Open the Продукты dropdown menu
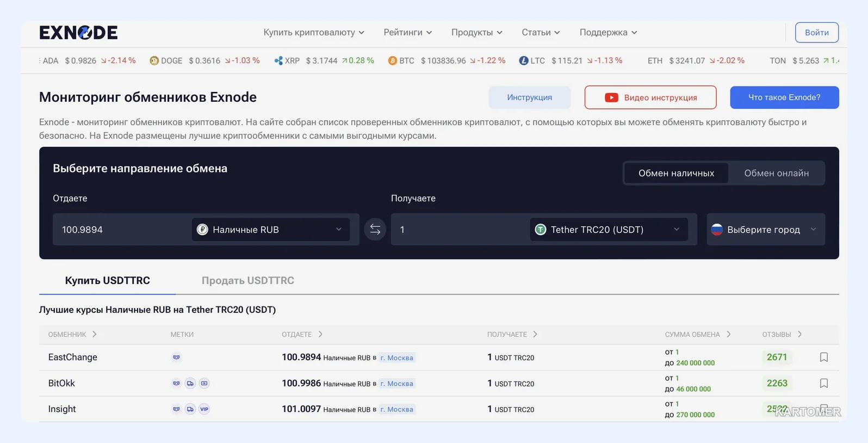868x443 pixels. [477, 33]
